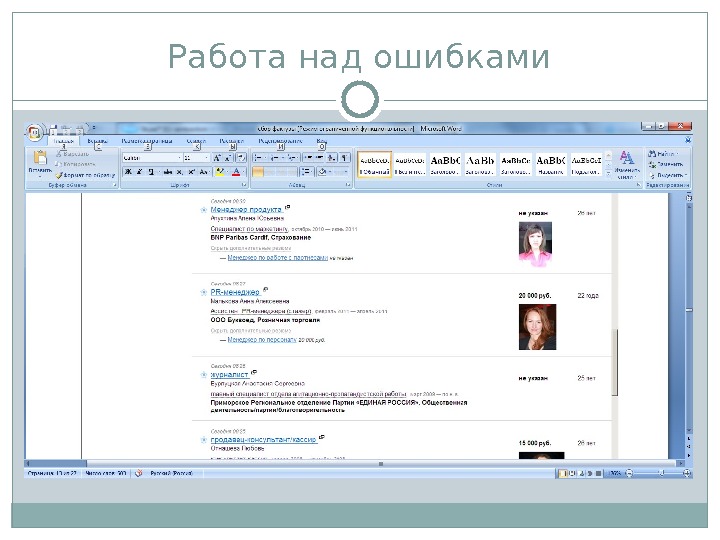Apply the red font color
Viewport: 720px width, 540px height.
point(236,172)
